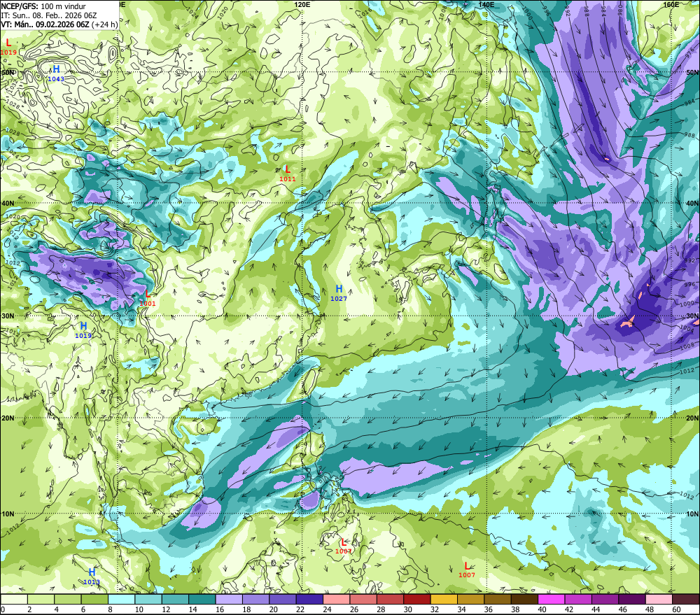Click the legend value 16

[x=220, y=609]
